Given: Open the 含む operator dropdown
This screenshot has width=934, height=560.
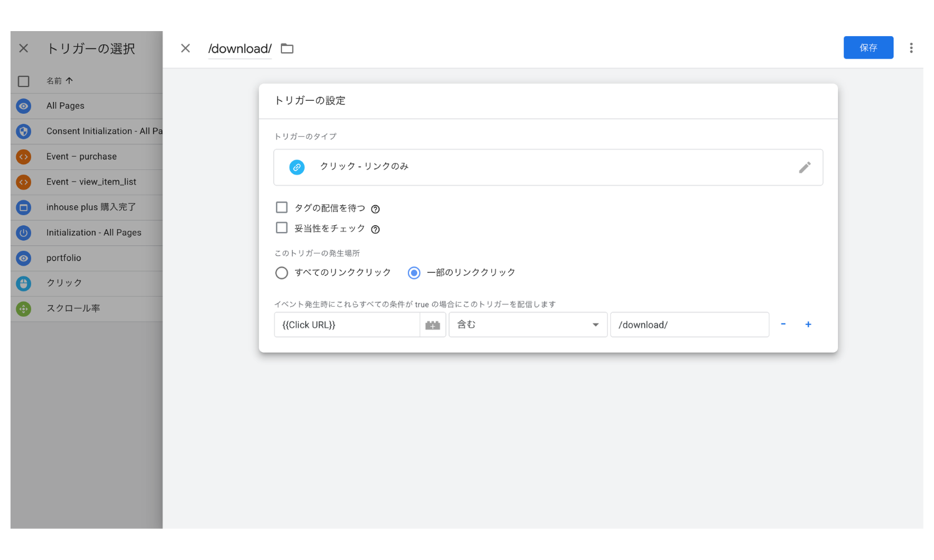Looking at the screenshot, I should [528, 325].
